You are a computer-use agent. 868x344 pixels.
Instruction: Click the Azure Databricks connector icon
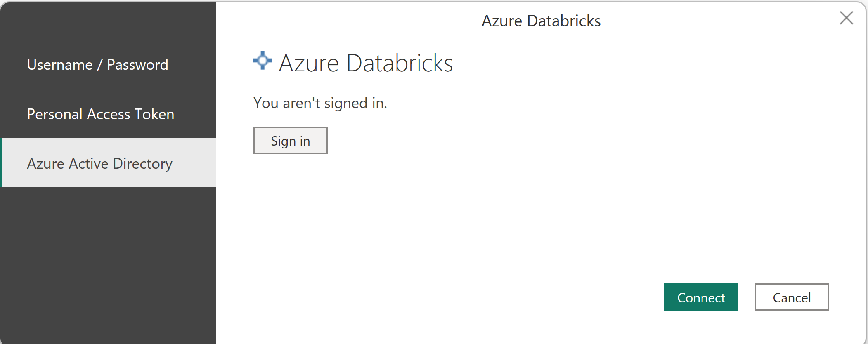[x=263, y=61]
